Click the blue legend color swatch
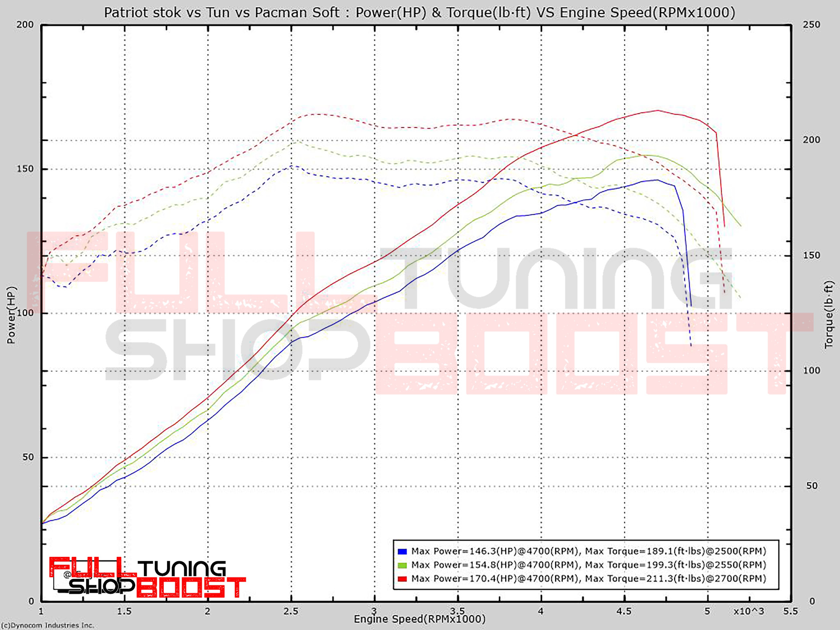The width and height of the screenshot is (840, 630). 402,552
